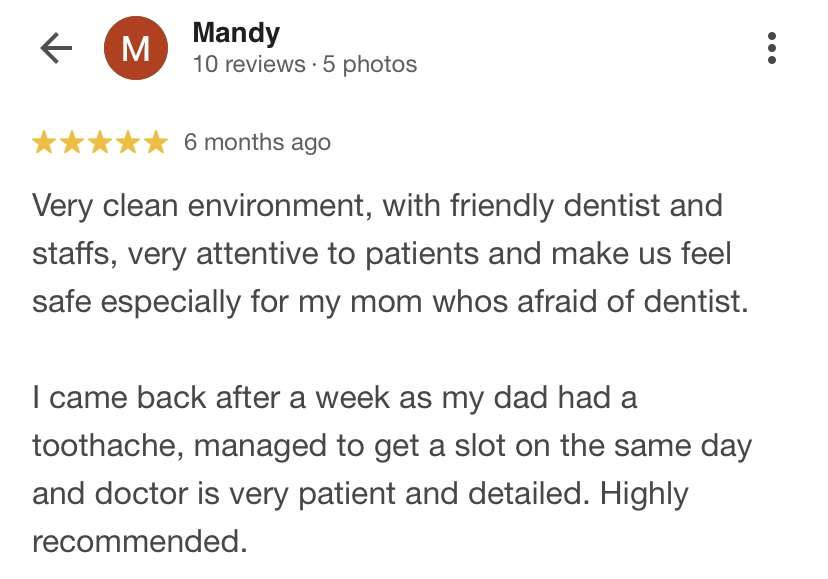Open the reviewer name Mandy
Image resolution: width=828 pixels, height=579 pixels.
point(236,33)
